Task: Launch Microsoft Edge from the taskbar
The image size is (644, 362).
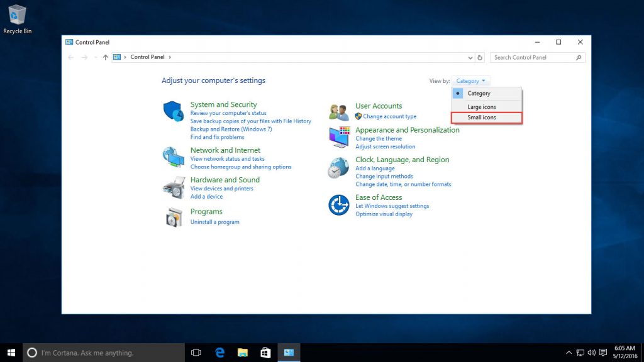Action: click(219, 353)
